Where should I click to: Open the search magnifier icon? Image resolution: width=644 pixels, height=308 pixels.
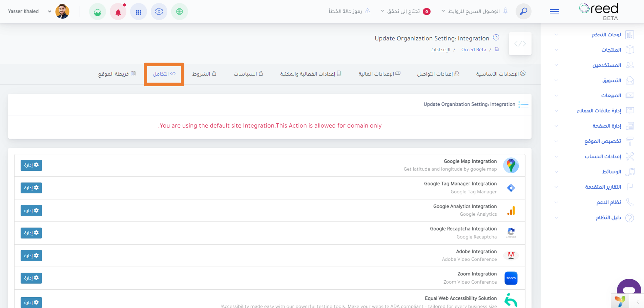(x=523, y=11)
